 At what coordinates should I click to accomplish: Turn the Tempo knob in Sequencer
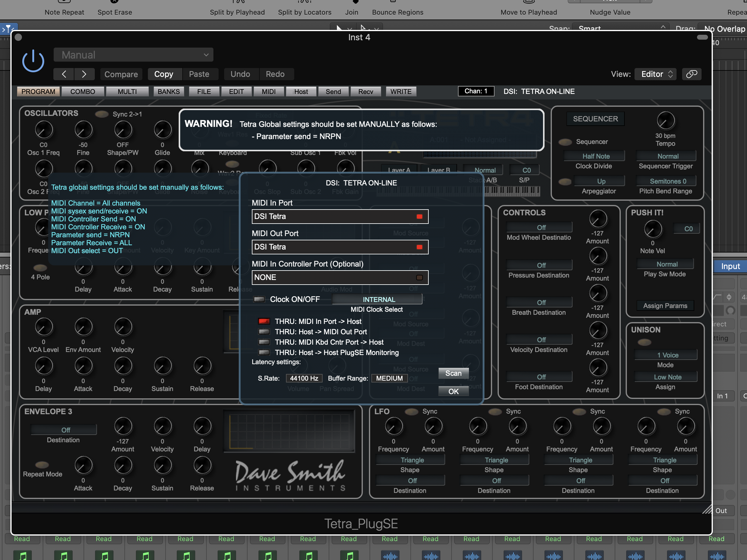665,121
